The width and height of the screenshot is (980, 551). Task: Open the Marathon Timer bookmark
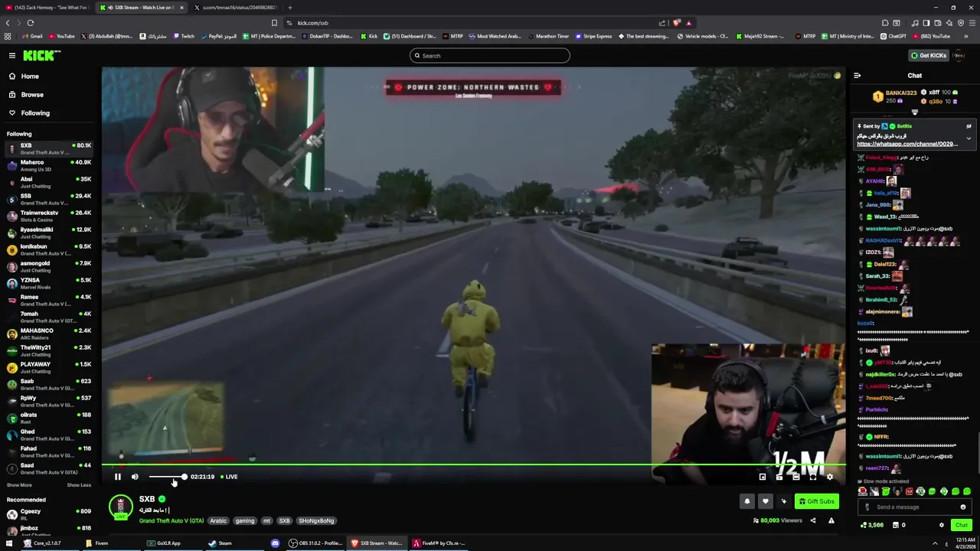(x=548, y=36)
